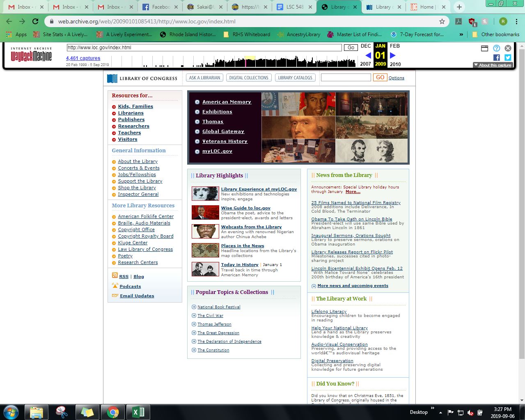Screen dimensions: 525x420
Task: Open the RIHS Whiteboard bookmark
Action: (247, 34)
